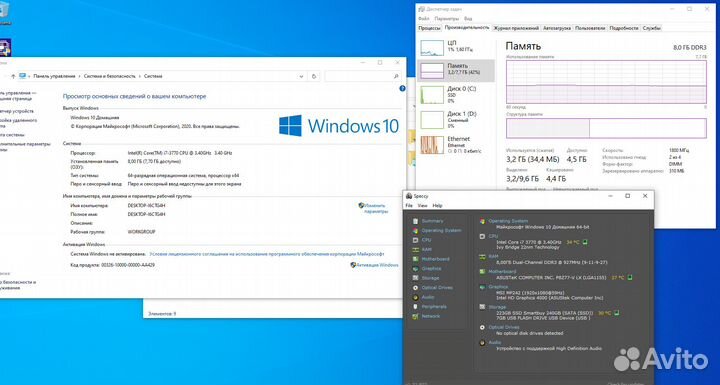
Task: Select Graphics in the Speccy sidebar
Action: click(x=431, y=268)
